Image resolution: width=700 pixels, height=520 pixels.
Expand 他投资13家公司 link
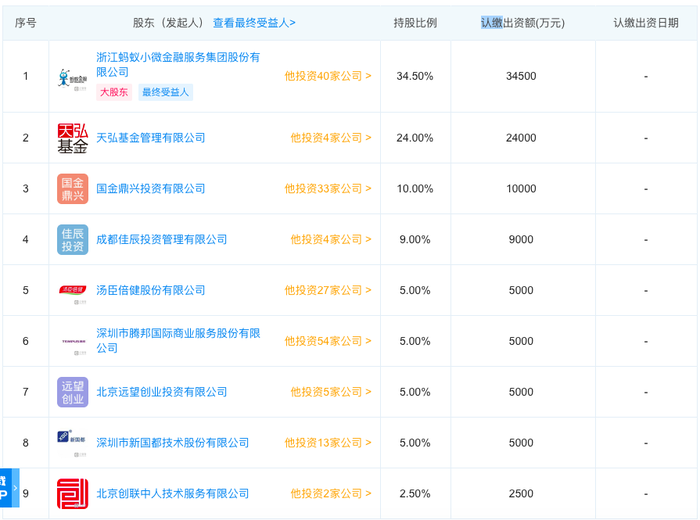(x=328, y=443)
